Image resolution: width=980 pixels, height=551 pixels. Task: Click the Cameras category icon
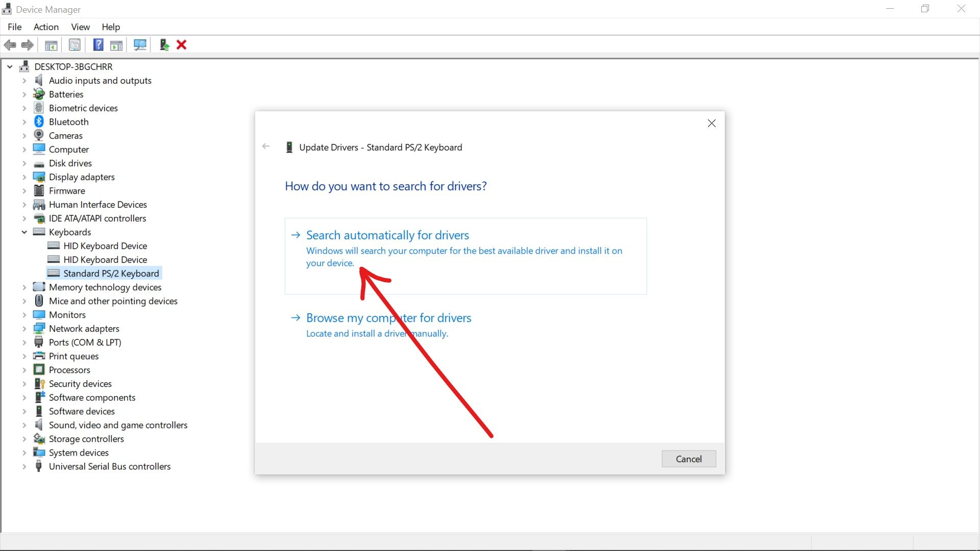pyautogui.click(x=39, y=135)
